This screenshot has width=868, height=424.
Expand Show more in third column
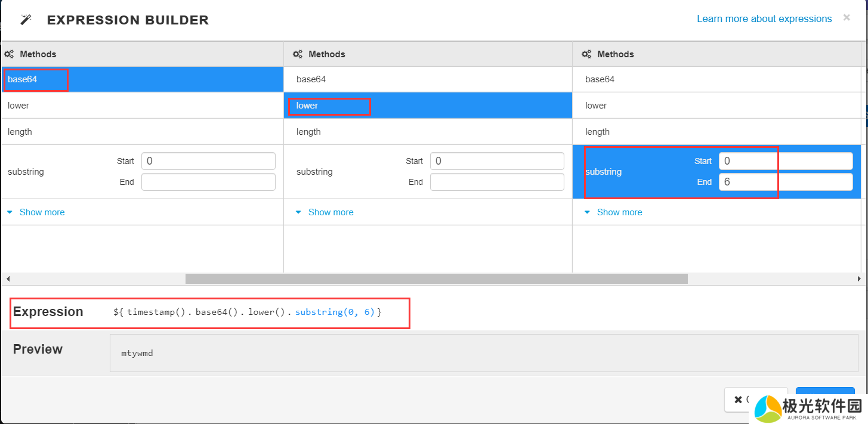(x=619, y=212)
